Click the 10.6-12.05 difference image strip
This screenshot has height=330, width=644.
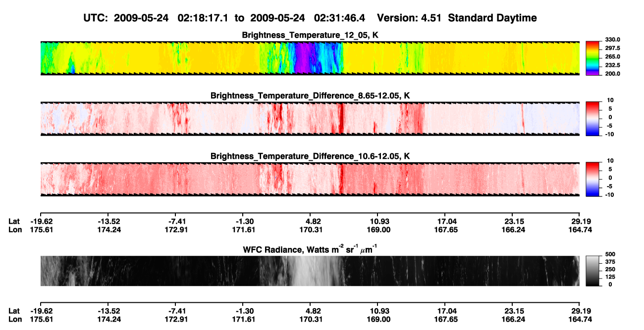[x=310, y=180]
